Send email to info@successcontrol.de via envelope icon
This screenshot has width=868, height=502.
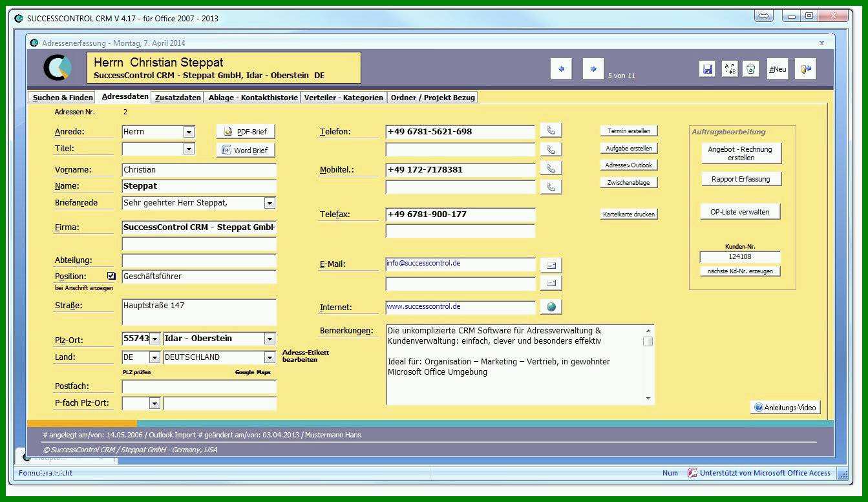point(551,265)
